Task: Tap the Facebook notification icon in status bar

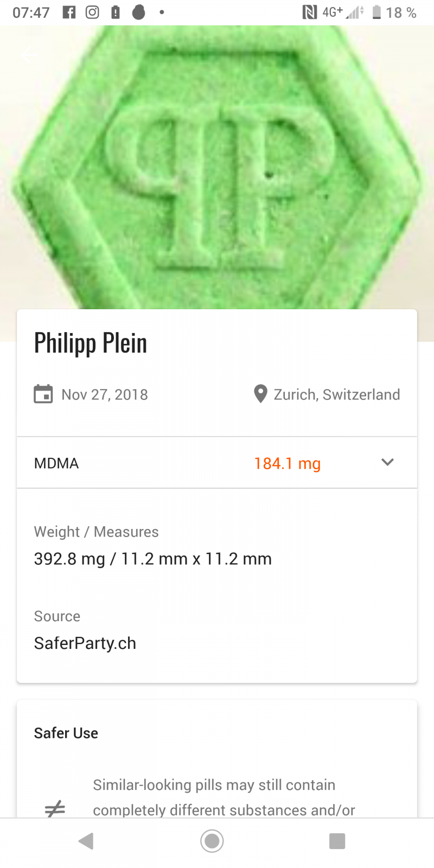Action: coord(69,12)
